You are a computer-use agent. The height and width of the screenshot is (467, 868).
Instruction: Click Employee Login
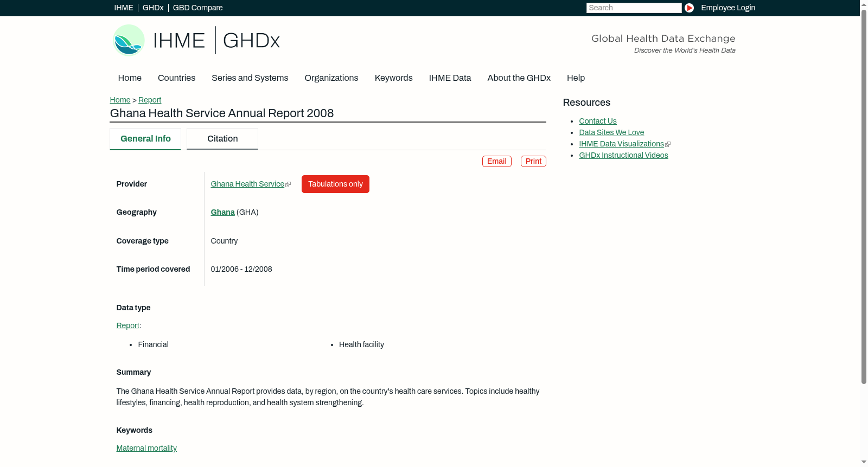(728, 8)
